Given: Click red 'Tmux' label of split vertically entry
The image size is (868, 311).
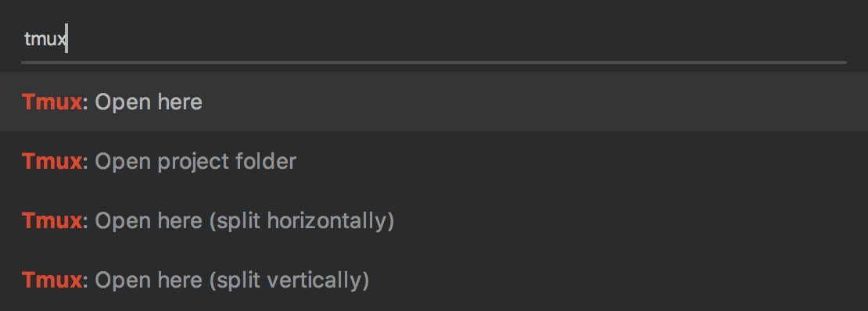Looking at the screenshot, I should 52,281.
